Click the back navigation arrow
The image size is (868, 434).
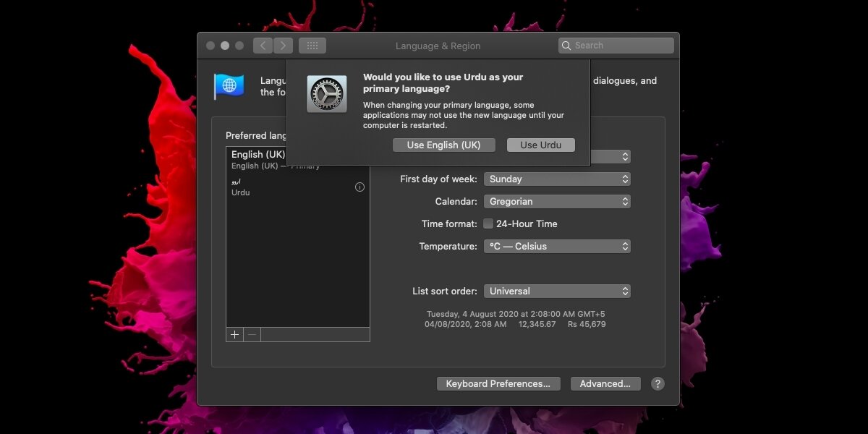click(x=263, y=45)
